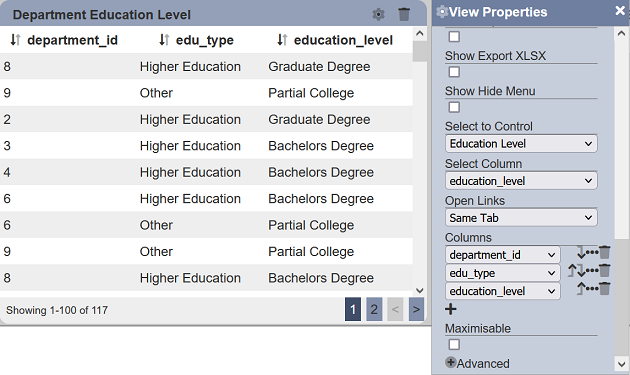Image resolution: width=630 pixels, height=375 pixels.
Task: Delete the department_id column entry
Action: click(x=605, y=252)
